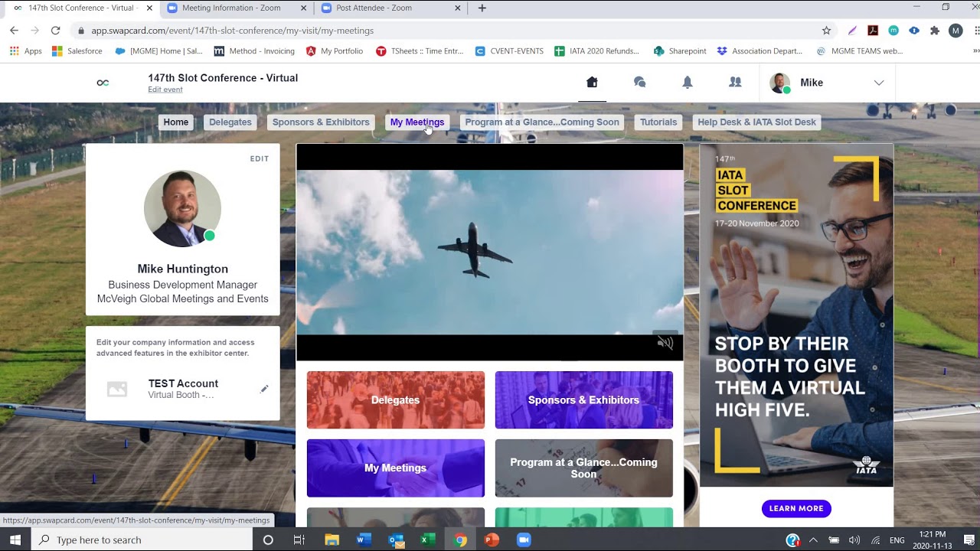Open the CVENT-EVENTS bookmark

pos(509,51)
